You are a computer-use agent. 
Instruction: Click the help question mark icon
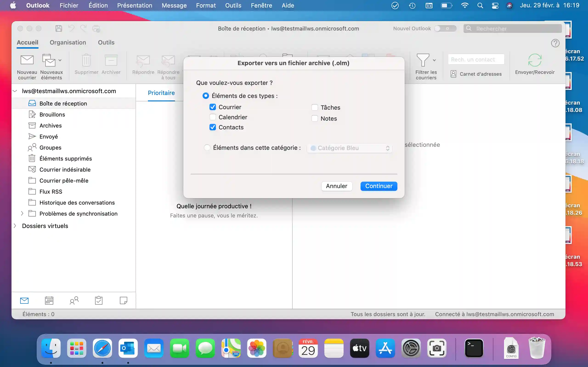click(555, 43)
